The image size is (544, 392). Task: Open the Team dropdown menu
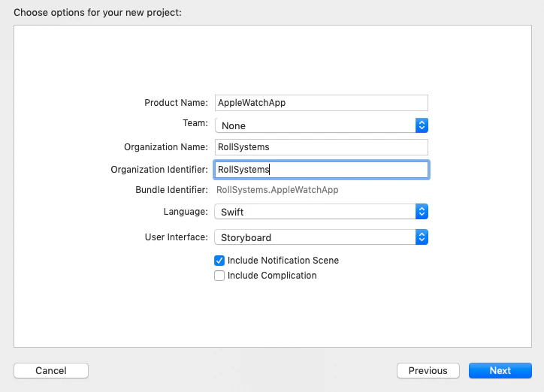coord(322,125)
